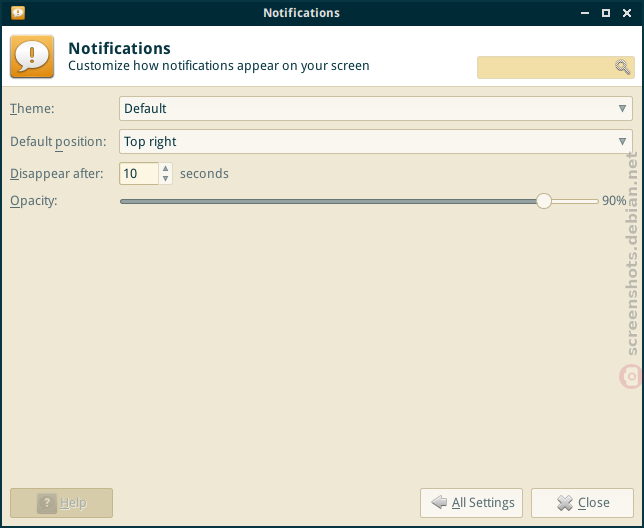Click the magnifier icon in search box
644x528 pixels.
pyautogui.click(x=622, y=67)
